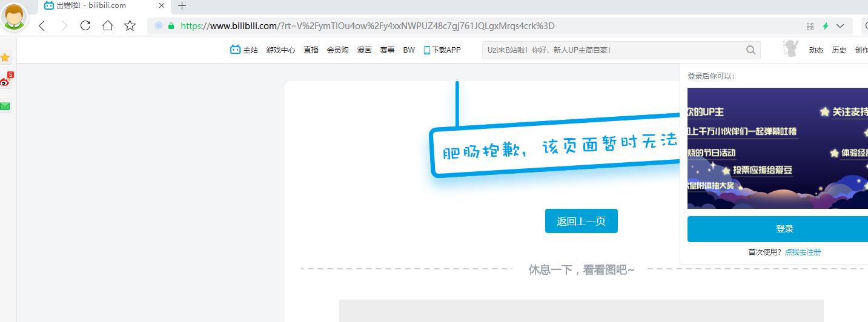Click the green lightning speed mode icon

pos(825,26)
